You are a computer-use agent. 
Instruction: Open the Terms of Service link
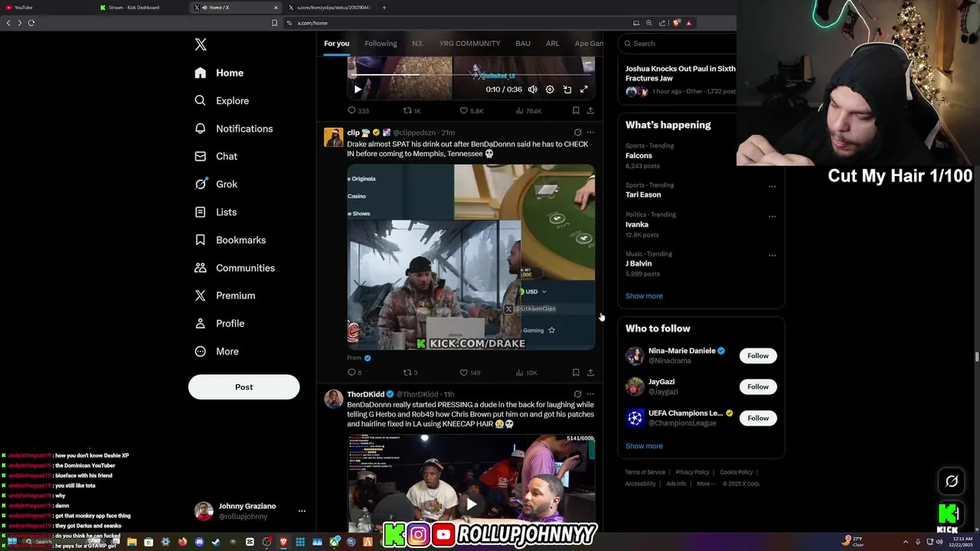pyautogui.click(x=645, y=472)
